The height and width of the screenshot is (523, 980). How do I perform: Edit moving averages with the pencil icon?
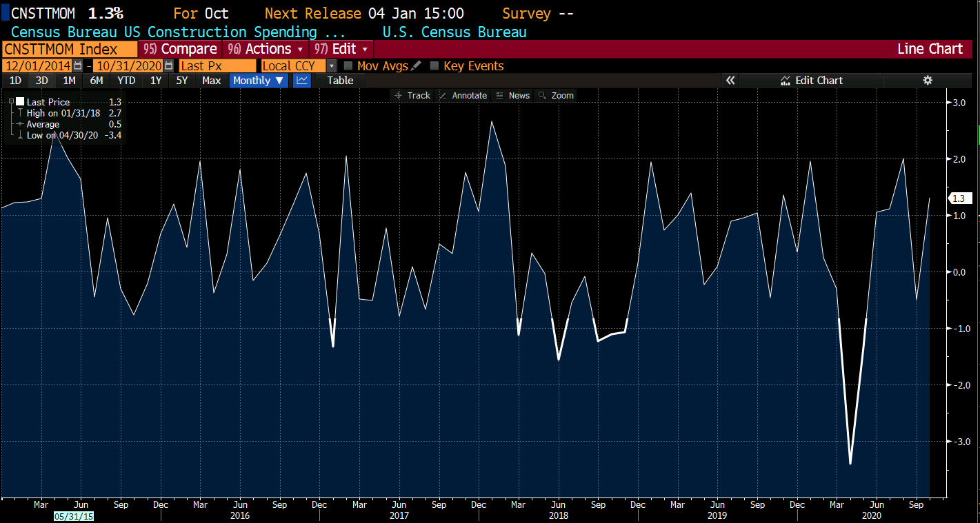click(x=416, y=66)
